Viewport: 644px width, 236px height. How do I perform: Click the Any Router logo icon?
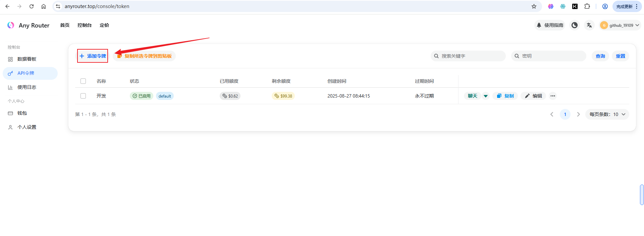coord(11,25)
